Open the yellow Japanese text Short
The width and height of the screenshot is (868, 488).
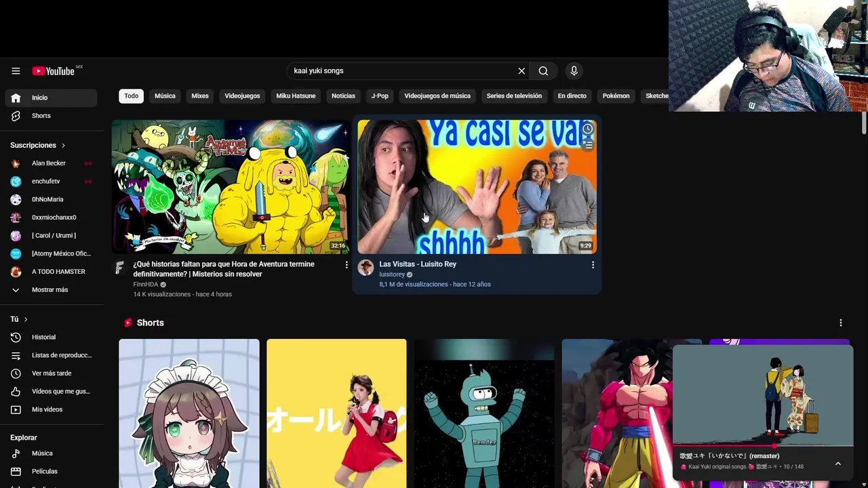(336, 413)
